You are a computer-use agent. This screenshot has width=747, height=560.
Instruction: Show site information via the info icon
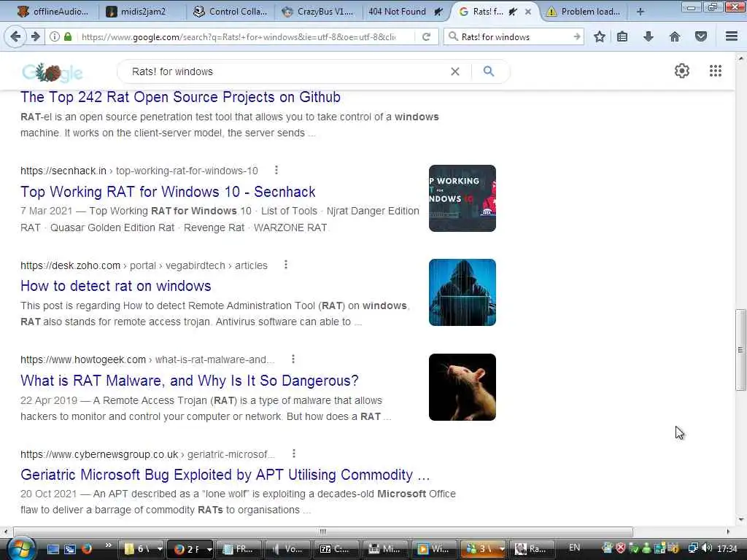click(x=55, y=36)
